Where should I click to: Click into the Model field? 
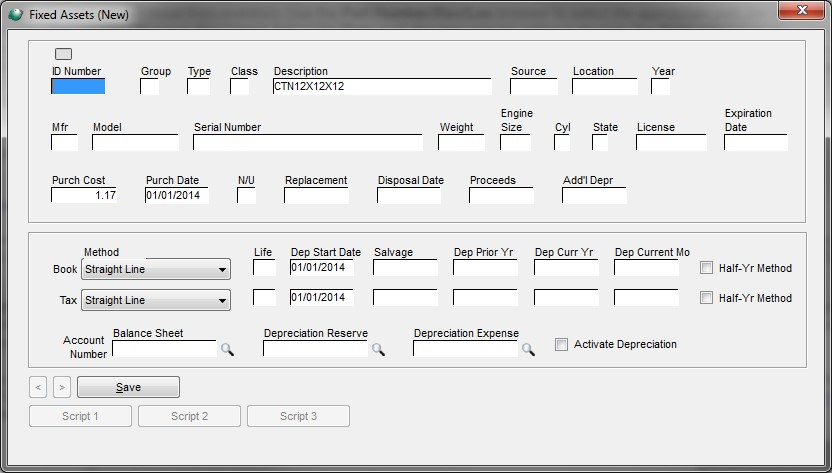(135, 142)
